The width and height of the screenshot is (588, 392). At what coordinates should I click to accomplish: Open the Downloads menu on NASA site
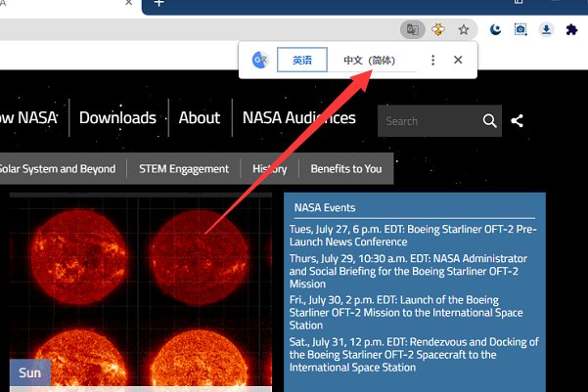[x=117, y=117]
